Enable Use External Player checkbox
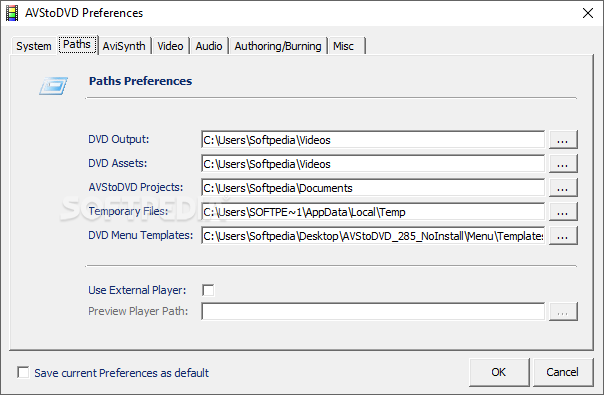Image resolution: width=604 pixels, height=395 pixels. [208, 290]
